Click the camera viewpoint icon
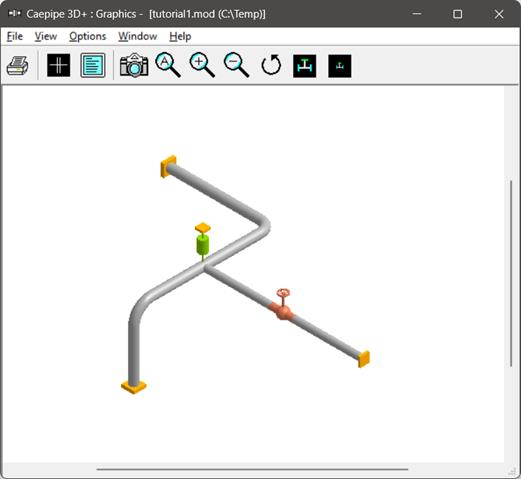 pyautogui.click(x=134, y=65)
